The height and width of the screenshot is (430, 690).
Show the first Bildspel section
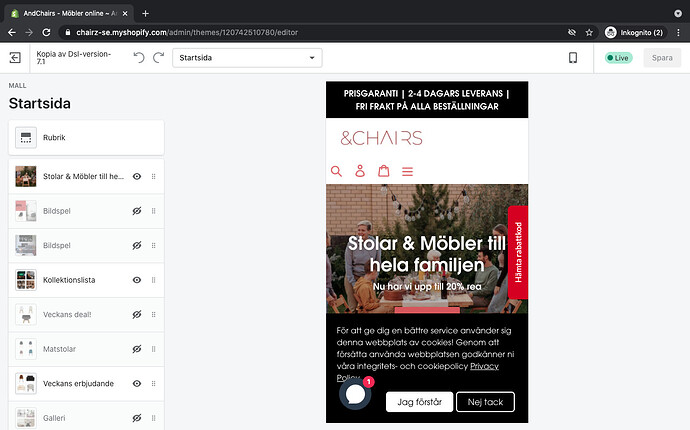tap(137, 211)
